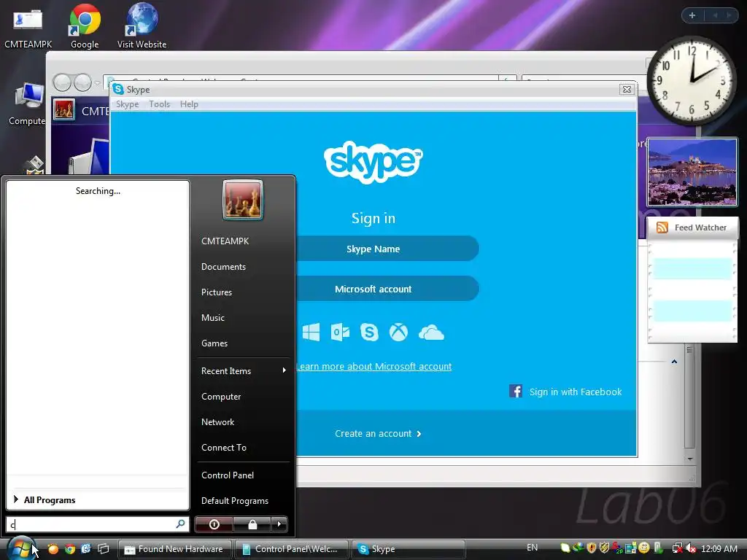Click the chevron beside Create an account

[x=419, y=433]
